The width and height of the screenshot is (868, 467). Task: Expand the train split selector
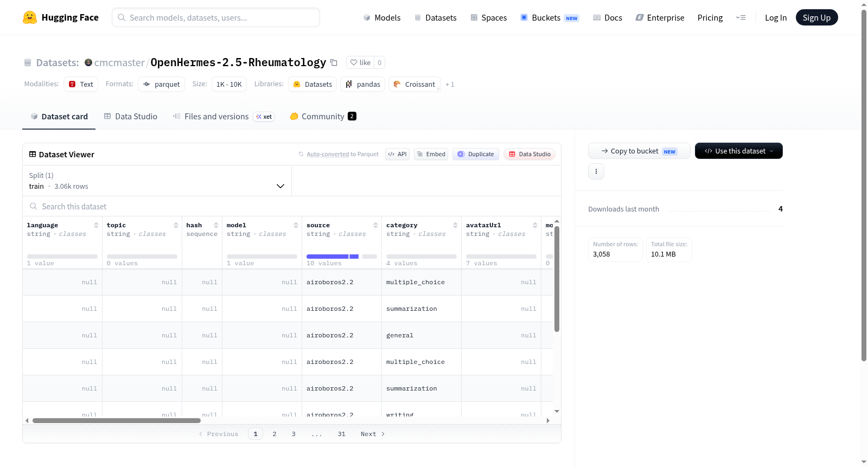point(157,181)
